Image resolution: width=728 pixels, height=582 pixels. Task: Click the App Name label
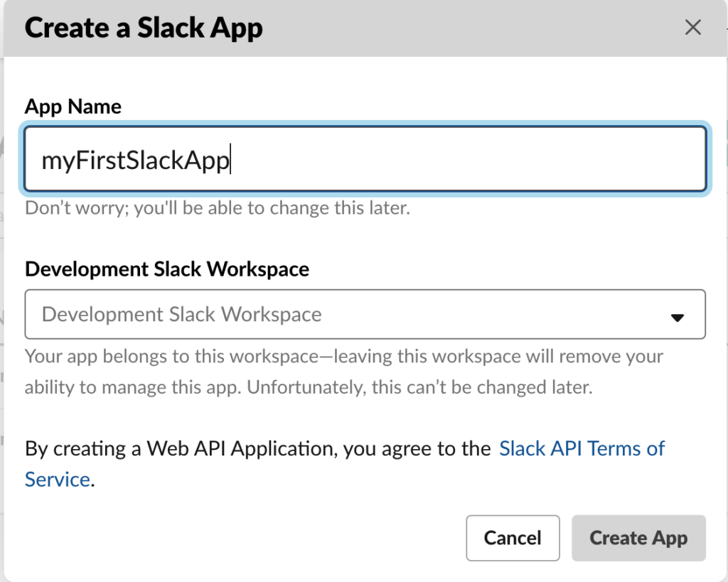point(73,107)
